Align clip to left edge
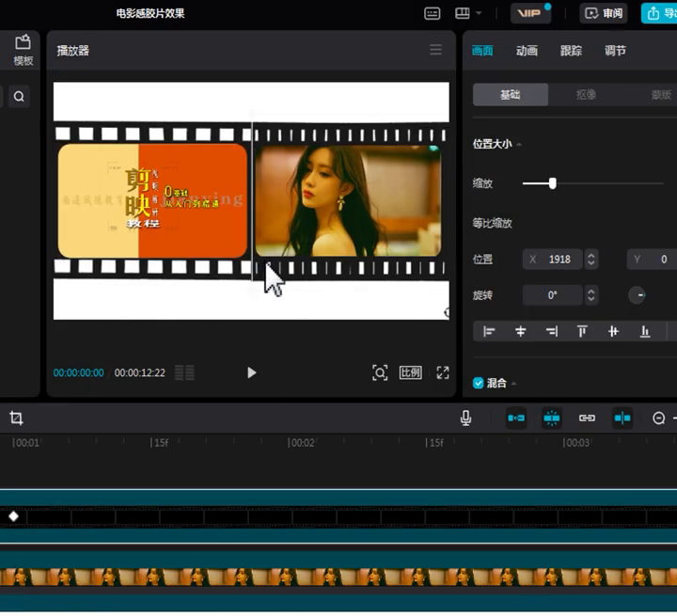The image size is (677, 616). pyautogui.click(x=489, y=331)
